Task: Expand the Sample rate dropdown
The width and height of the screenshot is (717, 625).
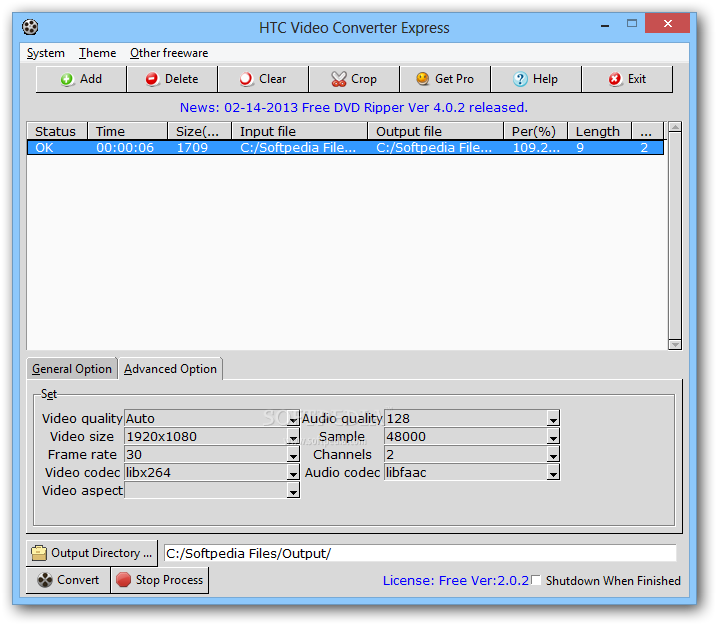Action: click(553, 437)
